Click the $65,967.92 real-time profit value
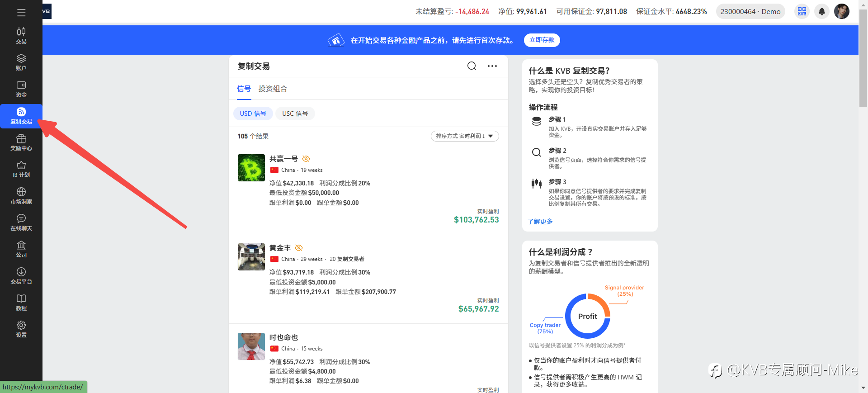868x393 pixels. pos(479,309)
